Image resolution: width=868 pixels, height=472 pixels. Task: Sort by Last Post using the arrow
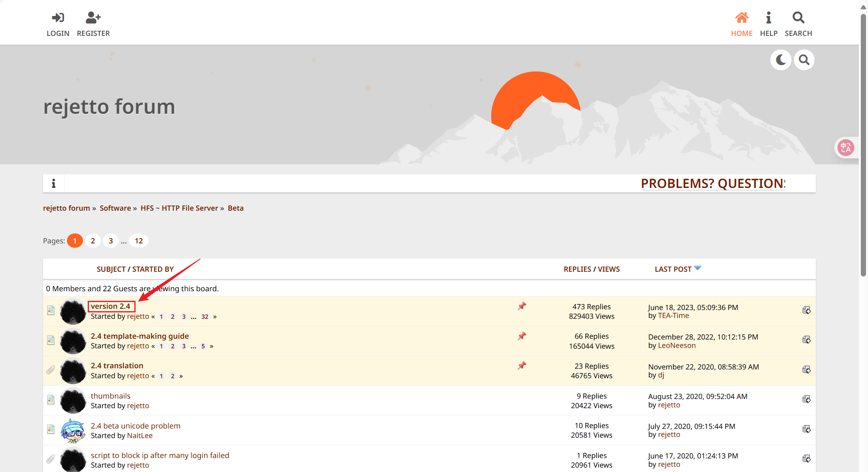pyautogui.click(x=697, y=268)
